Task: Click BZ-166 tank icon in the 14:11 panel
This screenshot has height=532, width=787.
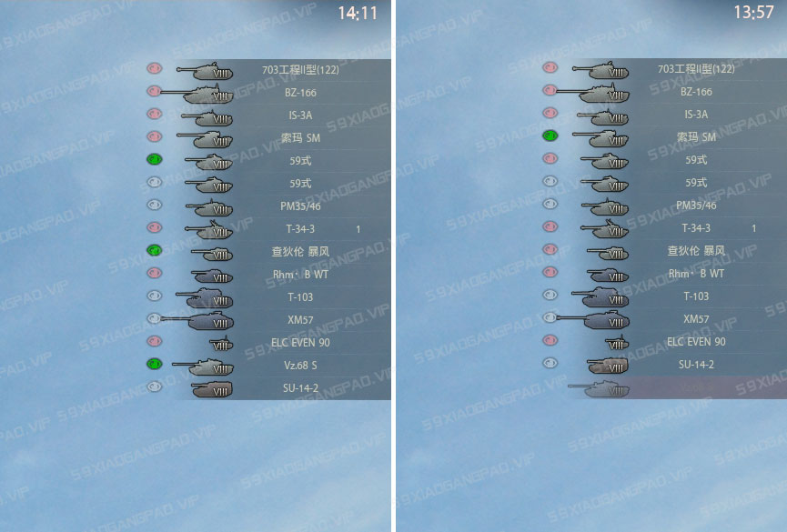Action: [x=197, y=94]
